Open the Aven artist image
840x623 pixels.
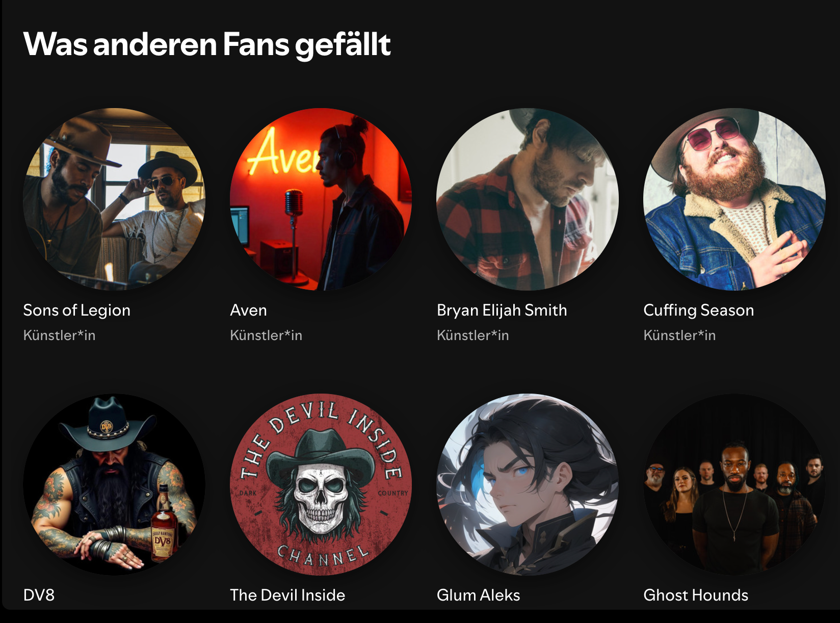pyautogui.click(x=321, y=199)
